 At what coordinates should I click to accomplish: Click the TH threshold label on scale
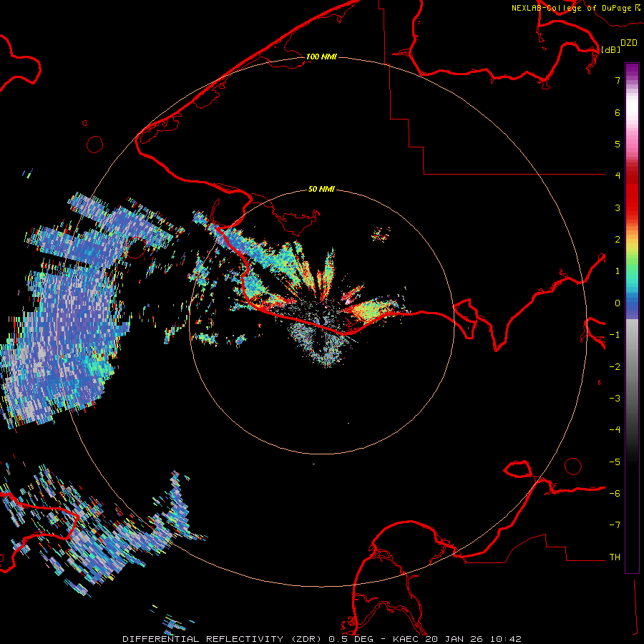click(615, 557)
